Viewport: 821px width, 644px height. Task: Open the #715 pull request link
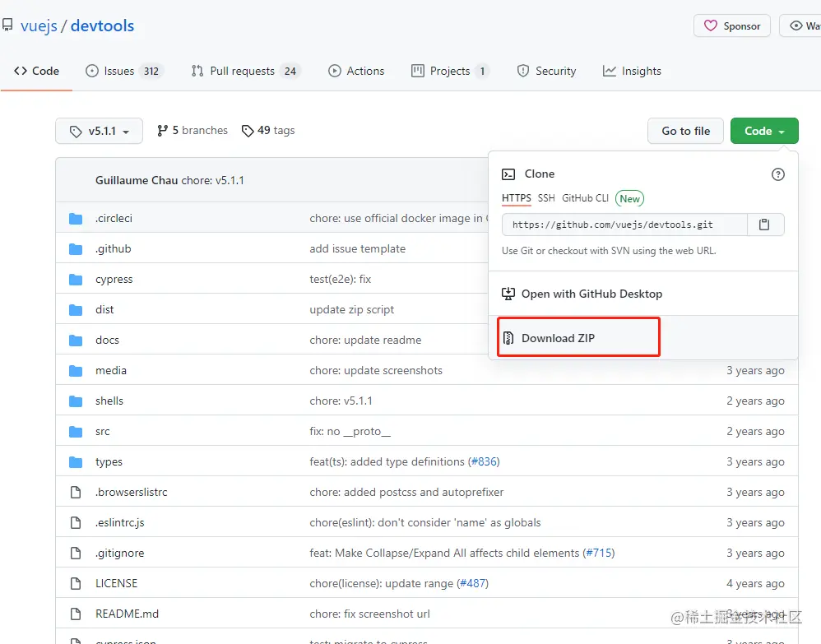click(599, 553)
